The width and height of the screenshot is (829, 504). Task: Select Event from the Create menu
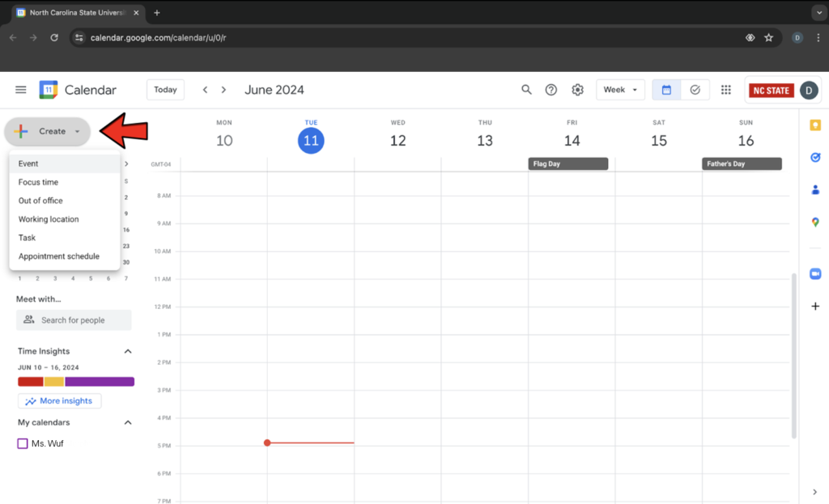(x=29, y=163)
